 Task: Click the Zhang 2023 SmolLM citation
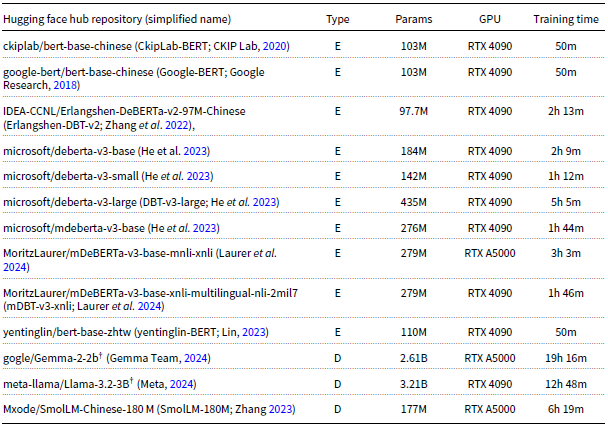pos(280,409)
